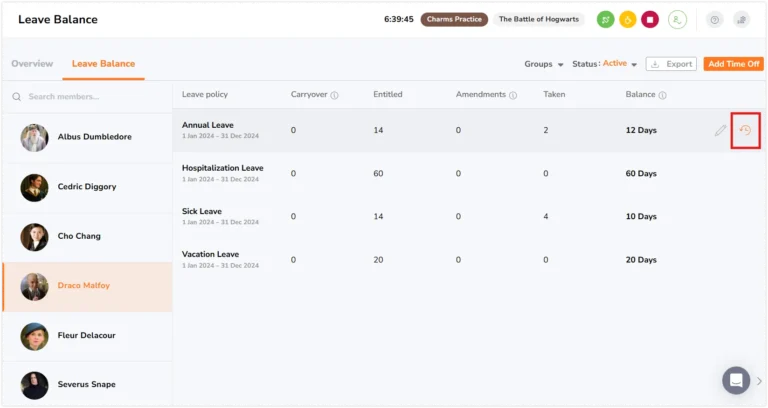Click the Annual Leave policy name

tap(208, 125)
